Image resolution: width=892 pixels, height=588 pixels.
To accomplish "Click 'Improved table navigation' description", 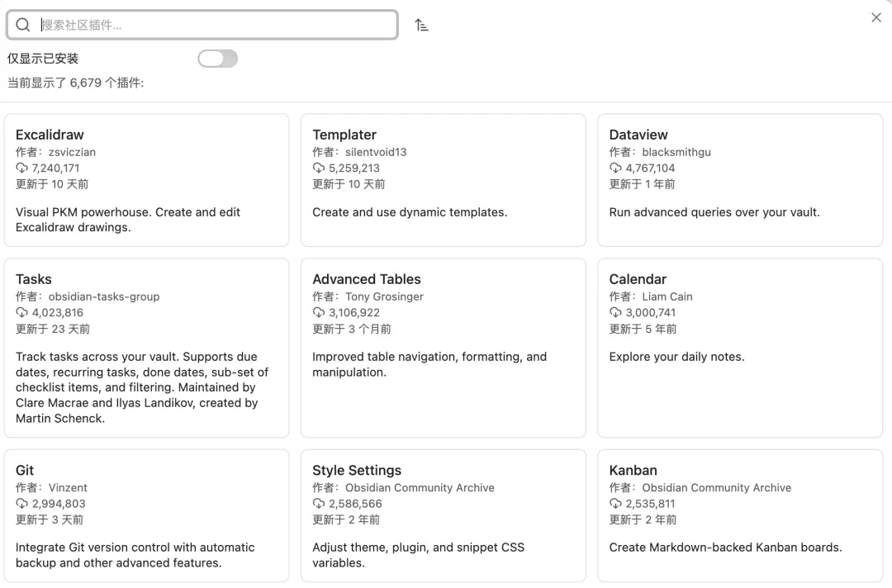I will click(429, 364).
